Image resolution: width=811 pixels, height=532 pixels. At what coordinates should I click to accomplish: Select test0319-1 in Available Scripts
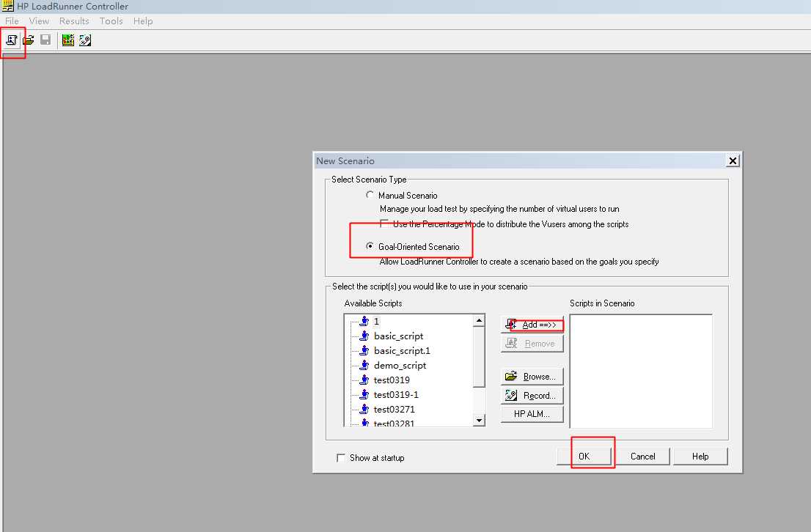tap(396, 394)
